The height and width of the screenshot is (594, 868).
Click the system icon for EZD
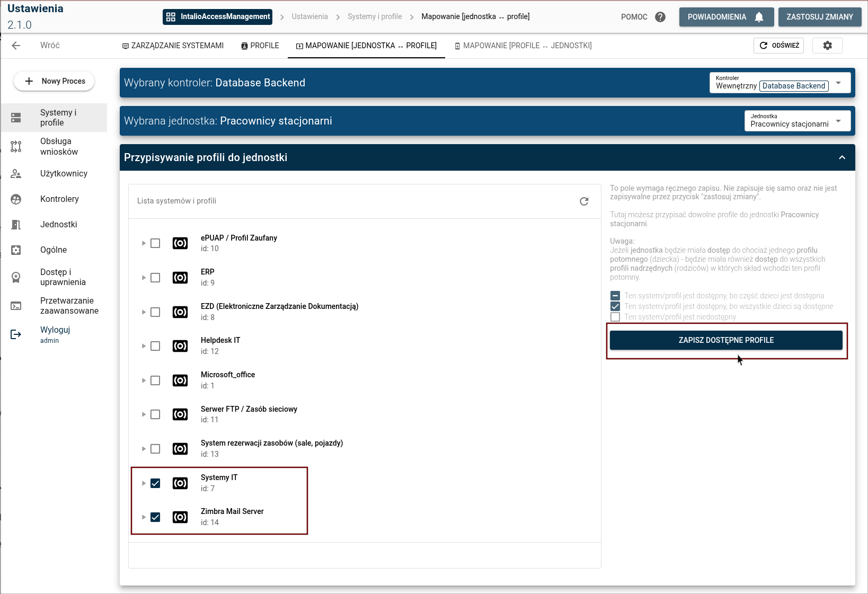click(x=180, y=312)
